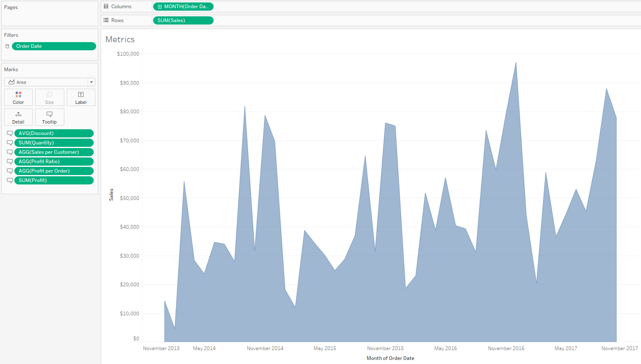Click the Sales axis title
641x364 pixels.
pyautogui.click(x=111, y=195)
